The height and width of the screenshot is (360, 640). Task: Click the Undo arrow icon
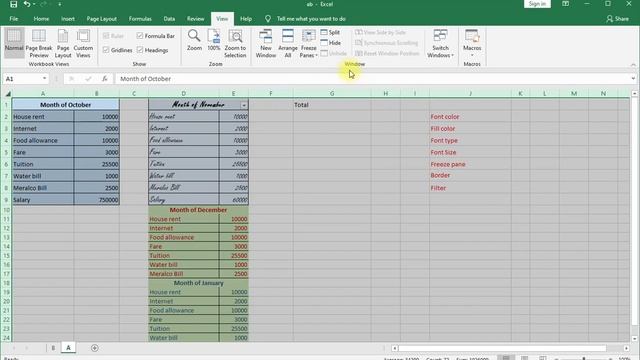[x=27, y=4]
